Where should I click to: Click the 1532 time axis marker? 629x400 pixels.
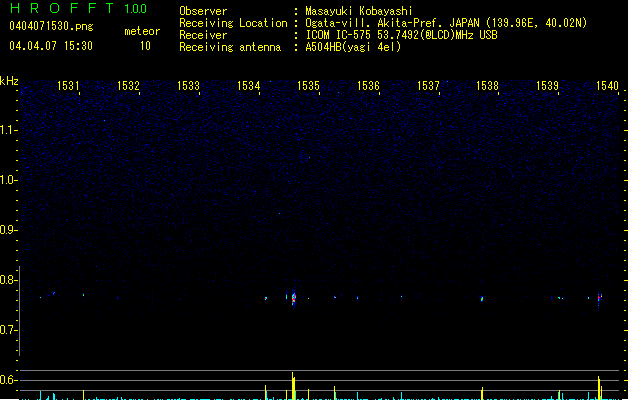coord(128,86)
